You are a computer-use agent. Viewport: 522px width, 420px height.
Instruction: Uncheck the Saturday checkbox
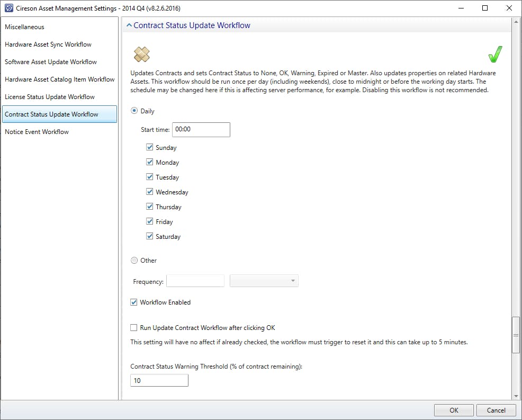tap(150, 237)
